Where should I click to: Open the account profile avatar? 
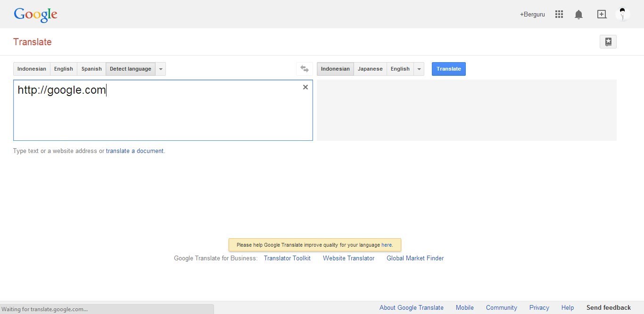tap(622, 14)
